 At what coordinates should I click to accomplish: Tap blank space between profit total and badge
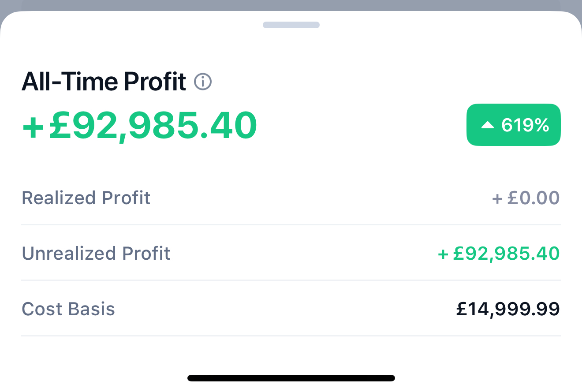pyautogui.click(x=362, y=126)
